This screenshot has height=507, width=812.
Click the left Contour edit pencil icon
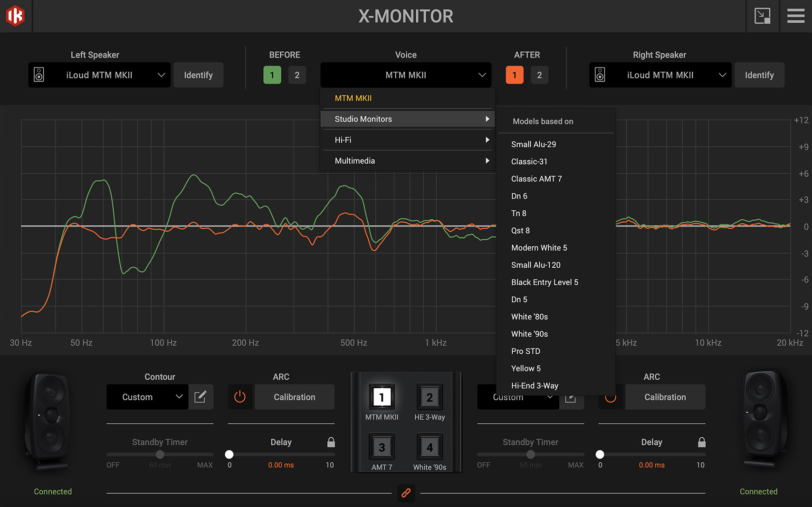coord(201,397)
